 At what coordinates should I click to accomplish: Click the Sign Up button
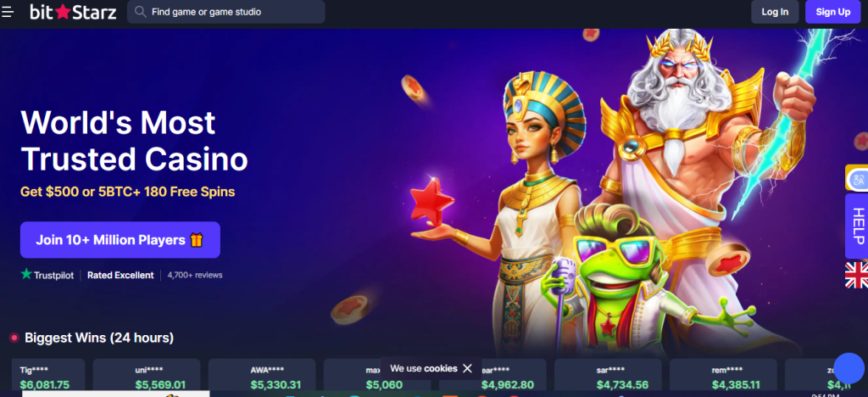[832, 12]
